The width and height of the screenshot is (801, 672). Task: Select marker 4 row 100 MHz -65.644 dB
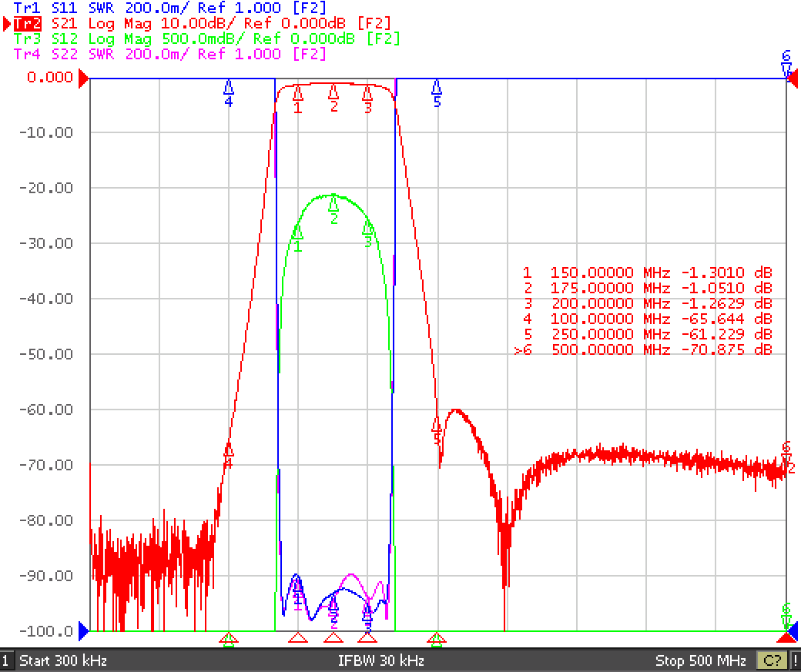click(647, 319)
